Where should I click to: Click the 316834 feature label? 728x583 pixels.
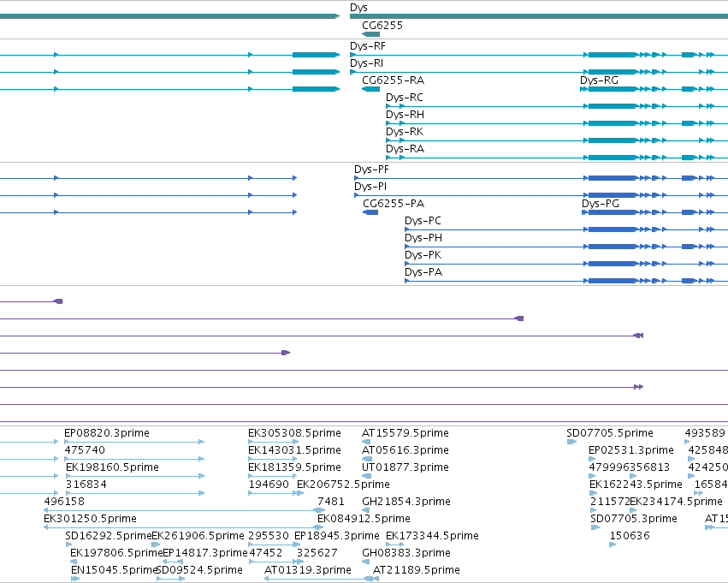coord(86,485)
